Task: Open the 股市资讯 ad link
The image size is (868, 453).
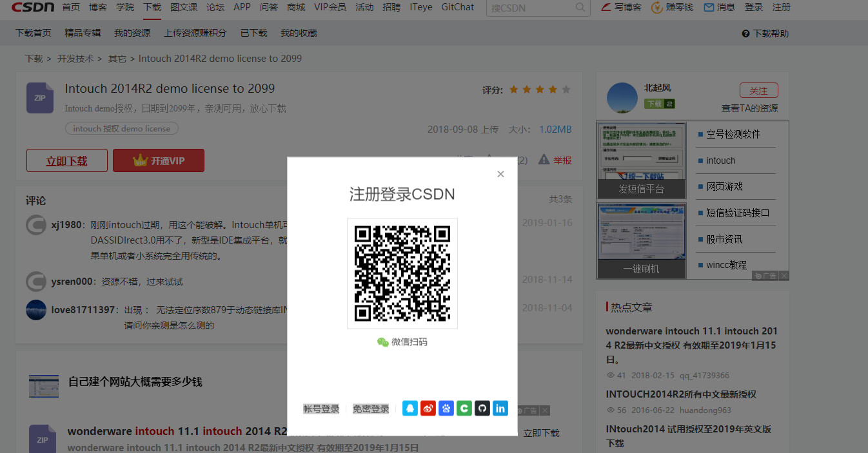Action: pyautogui.click(x=724, y=239)
